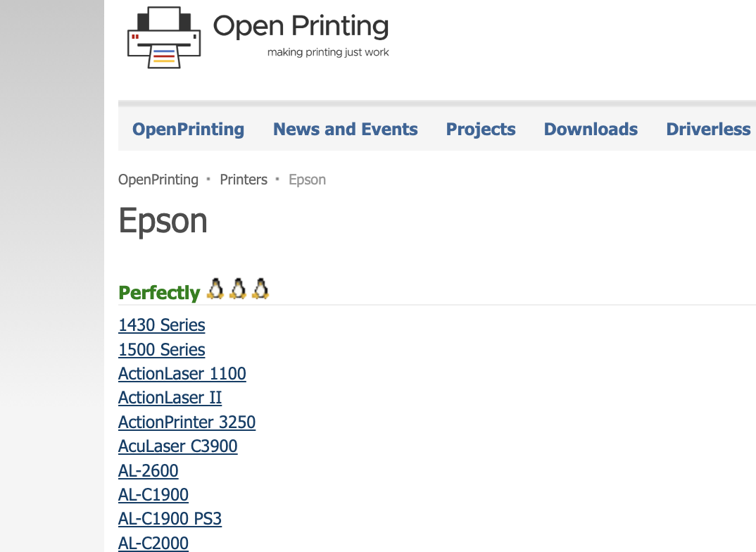Click the Open Printing site title text
The image size is (756, 552).
click(x=301, y=27)
